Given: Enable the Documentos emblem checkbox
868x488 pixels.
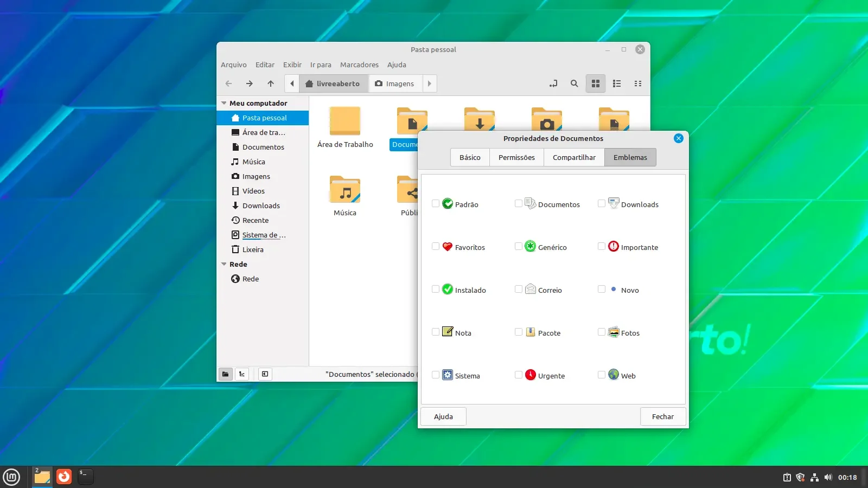Looking at the screenshot, I should 519,203.
